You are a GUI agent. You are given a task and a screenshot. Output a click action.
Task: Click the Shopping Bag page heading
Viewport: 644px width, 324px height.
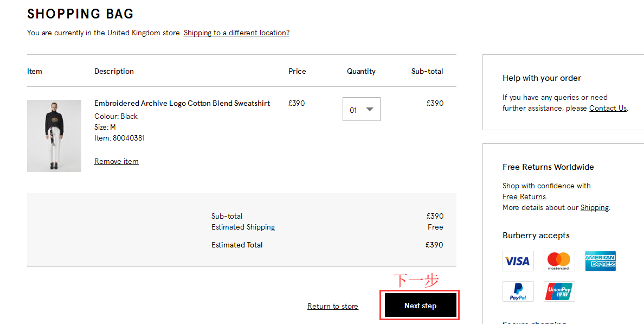[80, 14]
